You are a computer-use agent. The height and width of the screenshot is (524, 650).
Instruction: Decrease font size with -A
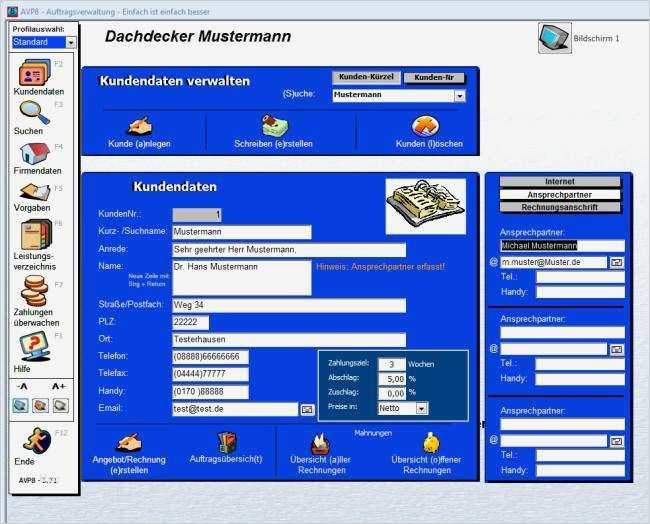[x=22, y=386]
